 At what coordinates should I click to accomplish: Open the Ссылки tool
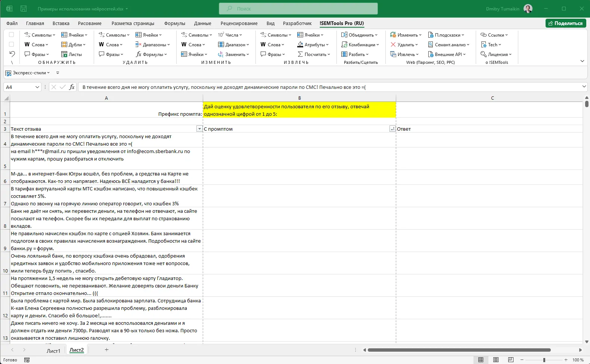(x=494, y=35)
